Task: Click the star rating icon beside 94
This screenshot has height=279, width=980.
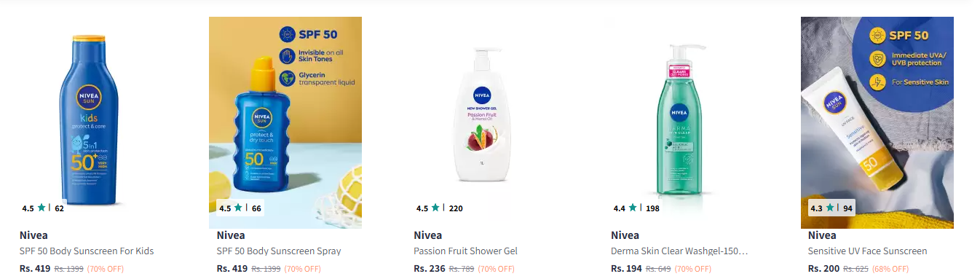Action: pyautogui.click(x=830, y=208)
